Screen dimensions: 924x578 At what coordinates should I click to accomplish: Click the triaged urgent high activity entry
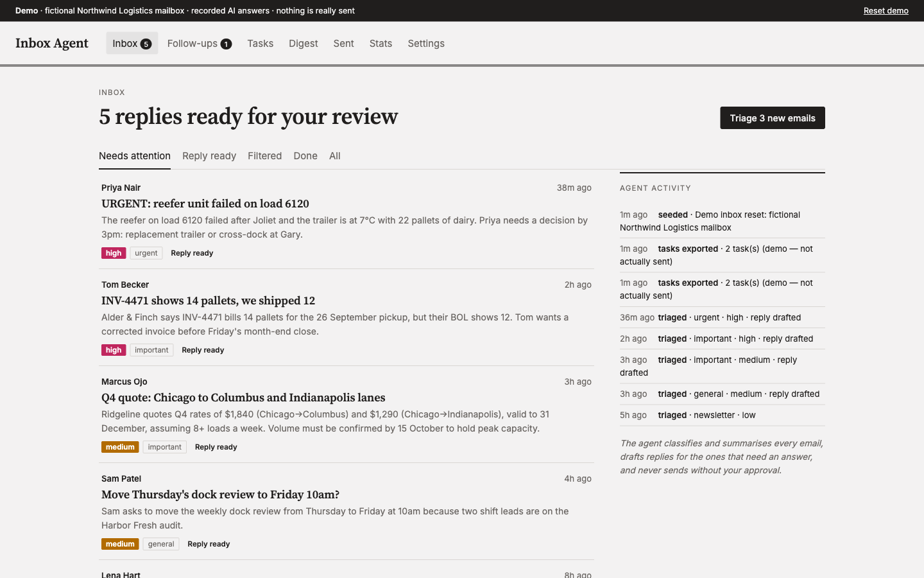pyautogui.click(x=723, y=317)
